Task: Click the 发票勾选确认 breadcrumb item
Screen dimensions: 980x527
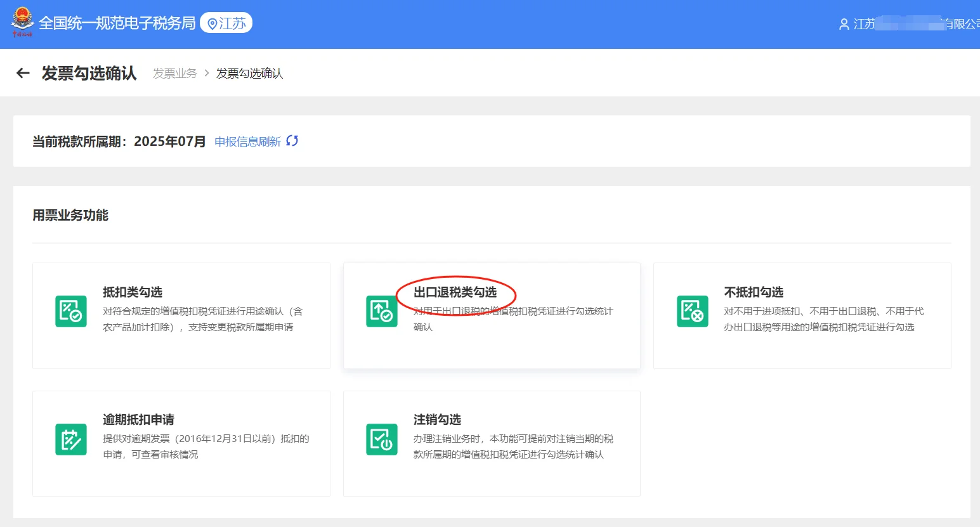Action: tap(249, 73)
